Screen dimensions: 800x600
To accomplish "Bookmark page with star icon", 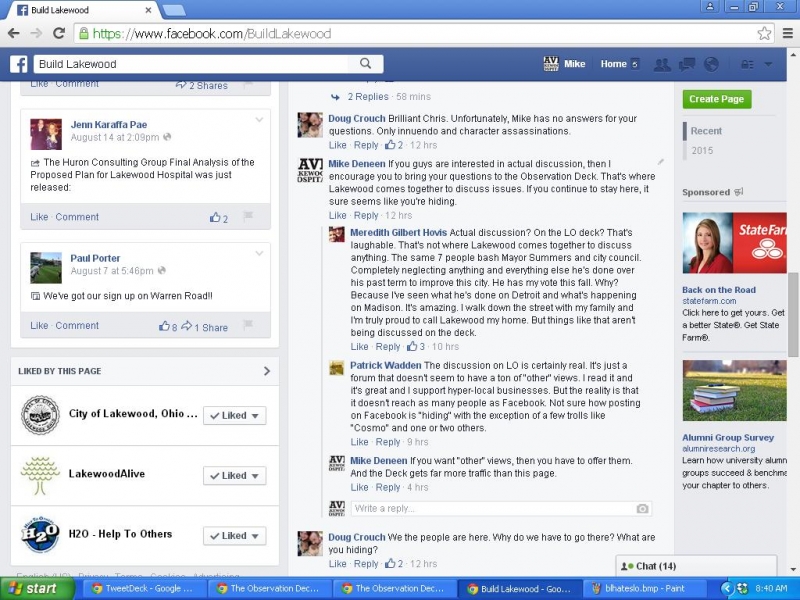I will pyautogui.click(x=764, y=33).
